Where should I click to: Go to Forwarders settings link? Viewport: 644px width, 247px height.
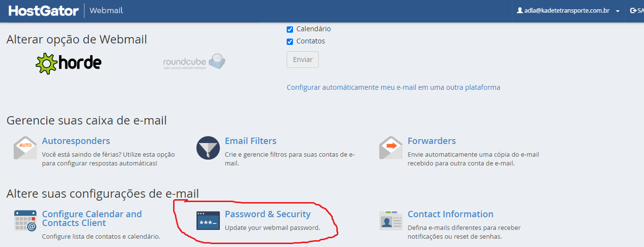tap(432, 141)
